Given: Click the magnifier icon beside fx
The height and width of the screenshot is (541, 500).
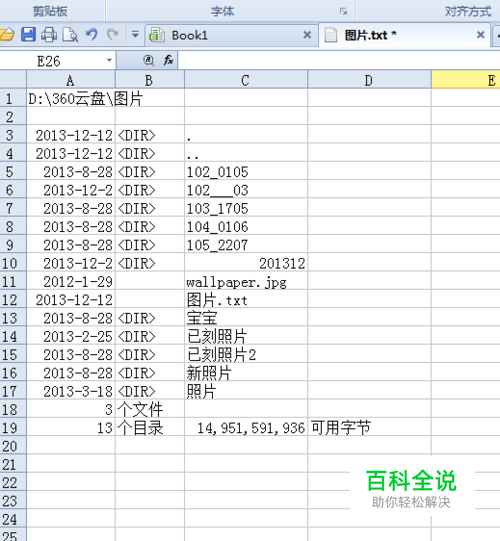Looking at the screenshot, I should (x=149, y=61).
